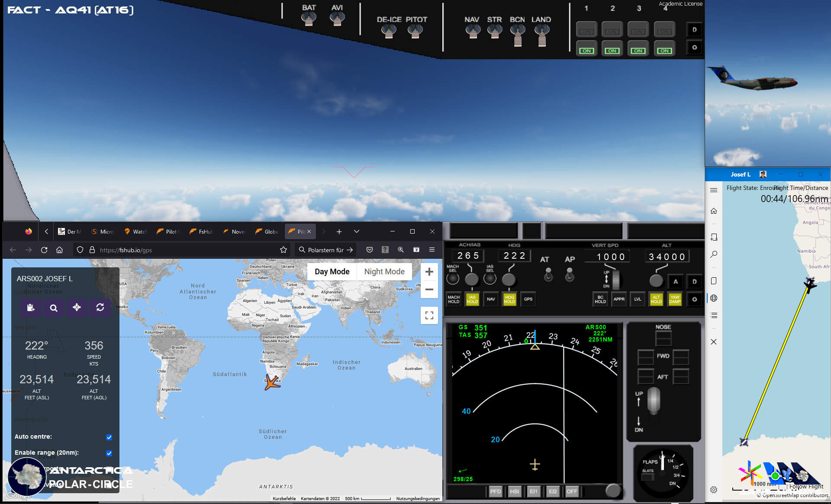Select Day Mode on the map

coord(332,272)
